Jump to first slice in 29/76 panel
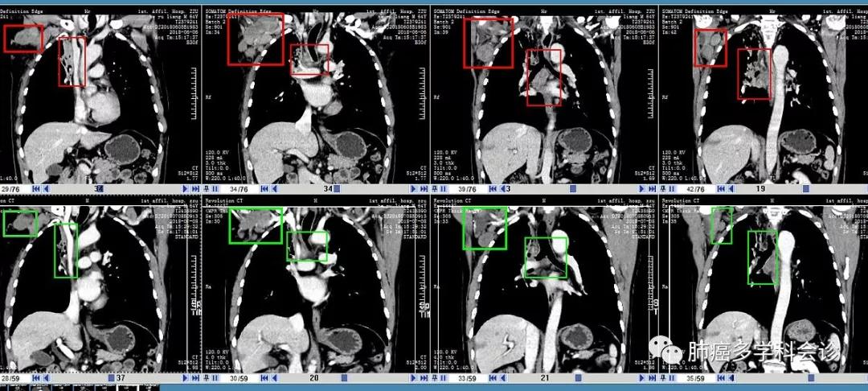This screenshot has height=391, width=868. pyautogui.click(x=36, y=189)
